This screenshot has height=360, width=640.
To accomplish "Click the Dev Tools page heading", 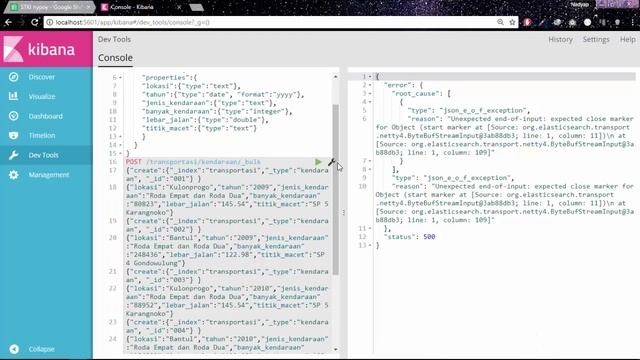I will point(114,39).
